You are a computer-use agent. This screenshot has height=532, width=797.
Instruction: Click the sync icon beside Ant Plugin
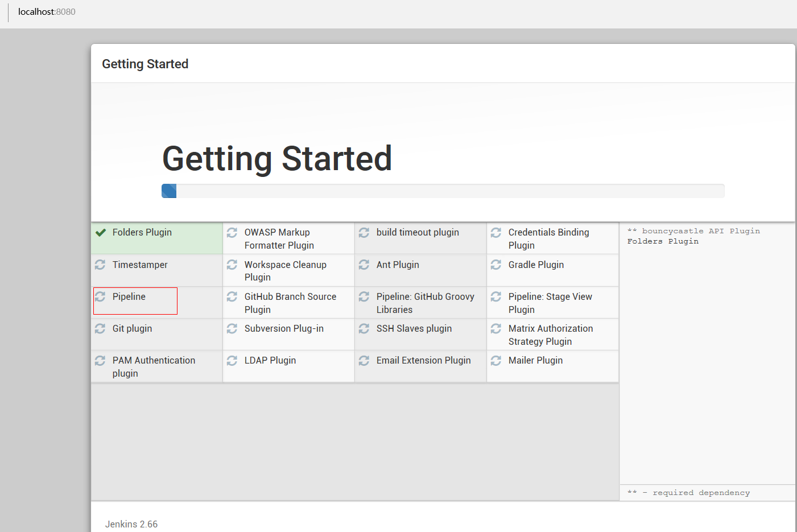coord(364,265)
